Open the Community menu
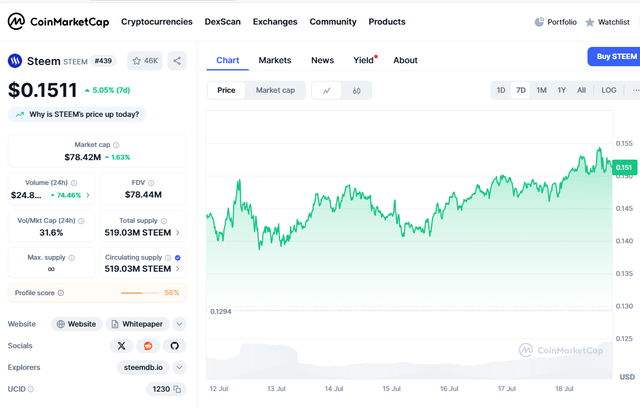This screenshot has width=640, height=408. 333,22
